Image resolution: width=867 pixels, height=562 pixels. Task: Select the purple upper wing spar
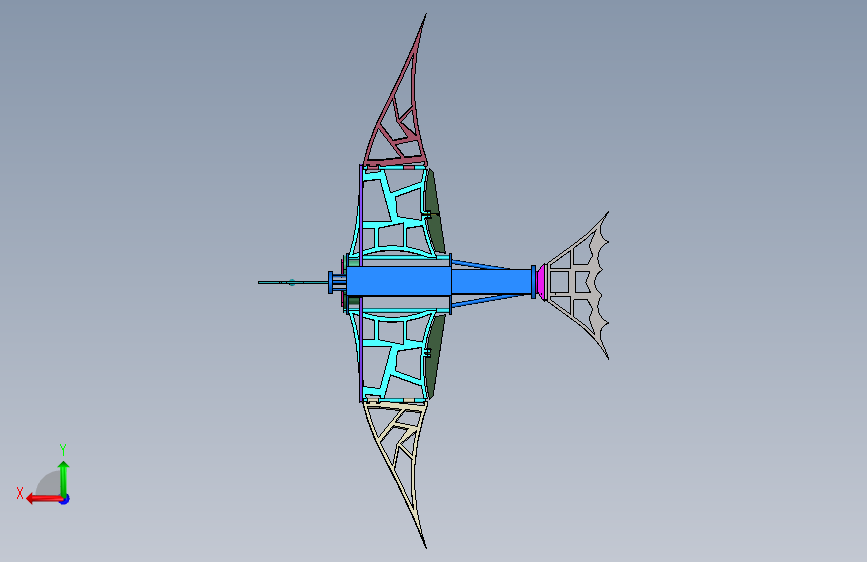tap(361, 213)
